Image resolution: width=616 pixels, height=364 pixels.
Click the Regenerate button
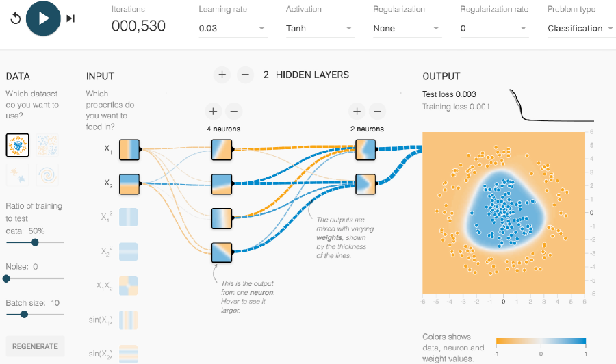(x=35, y=346)
